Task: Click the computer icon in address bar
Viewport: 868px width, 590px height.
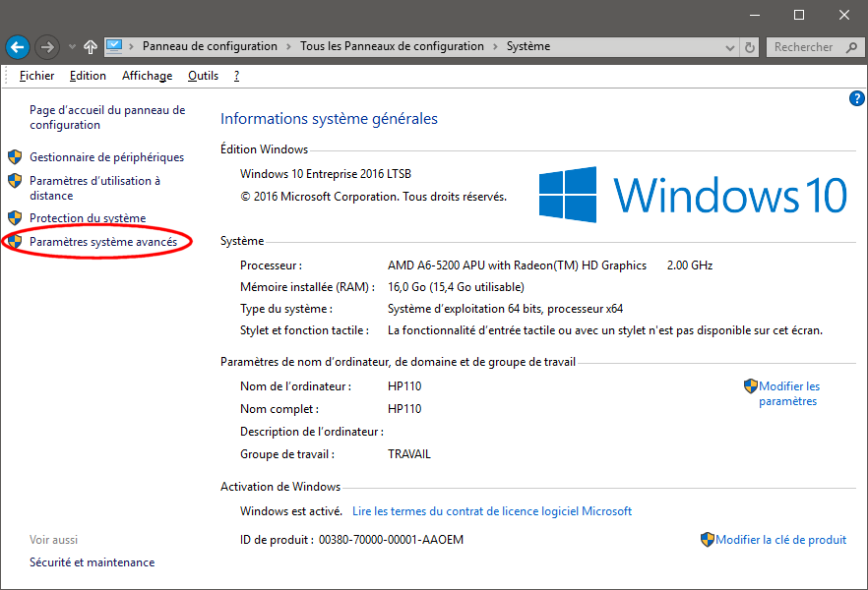Action: click(x=114, y=46)
